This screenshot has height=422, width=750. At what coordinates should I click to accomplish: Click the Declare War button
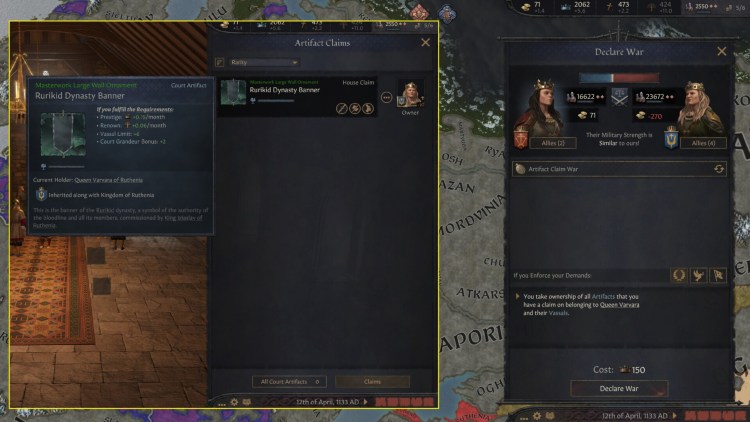click(x=619, y=389)
